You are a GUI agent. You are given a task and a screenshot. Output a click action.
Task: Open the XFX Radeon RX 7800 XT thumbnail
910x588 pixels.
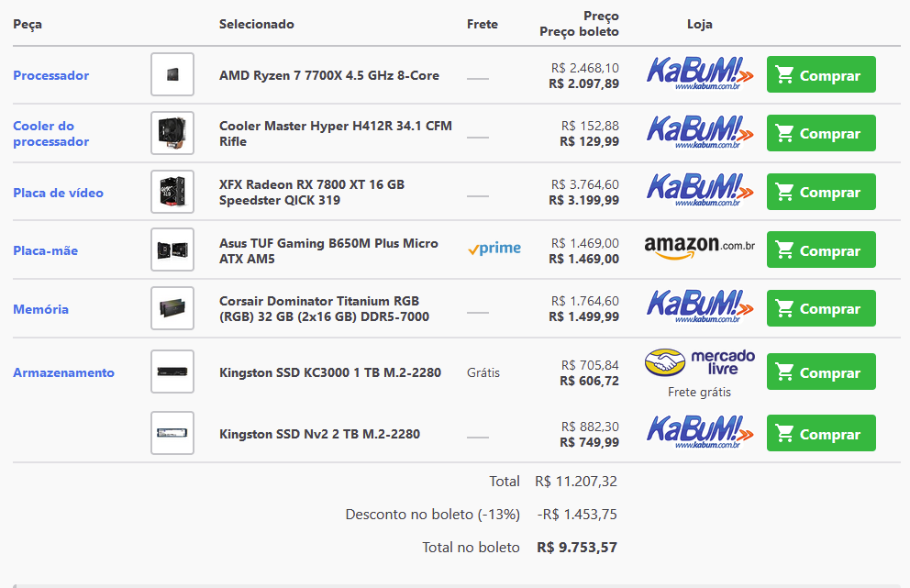172,192
